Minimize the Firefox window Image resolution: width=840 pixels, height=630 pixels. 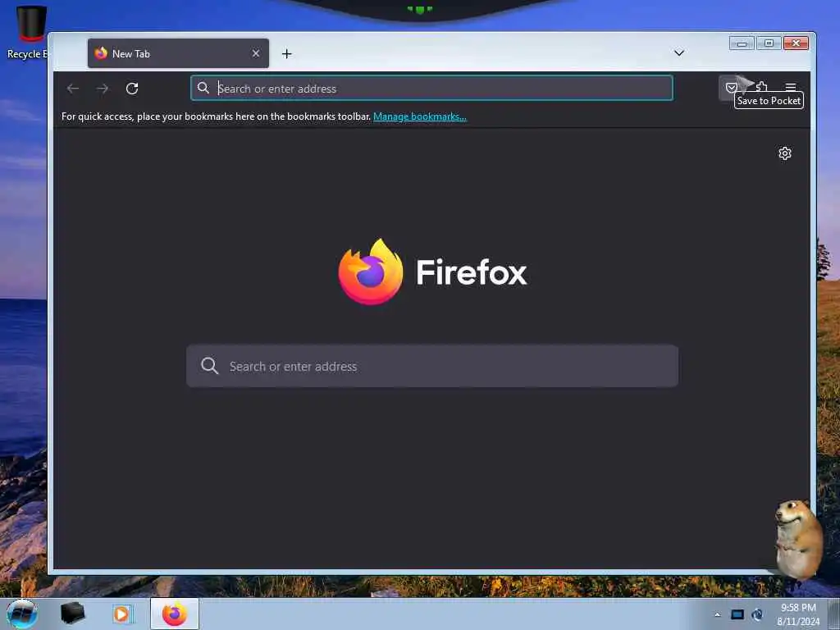coord(742,43)
